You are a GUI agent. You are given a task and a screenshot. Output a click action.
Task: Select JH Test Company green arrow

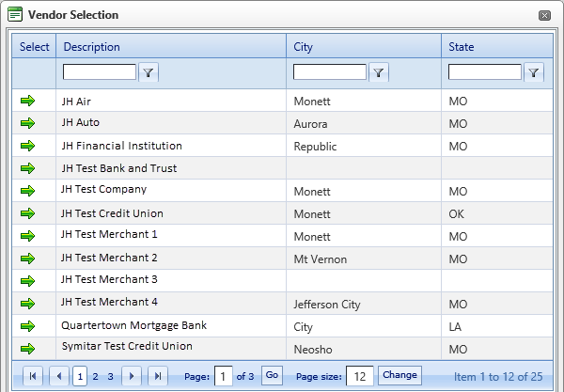click(x=27, y=191)
